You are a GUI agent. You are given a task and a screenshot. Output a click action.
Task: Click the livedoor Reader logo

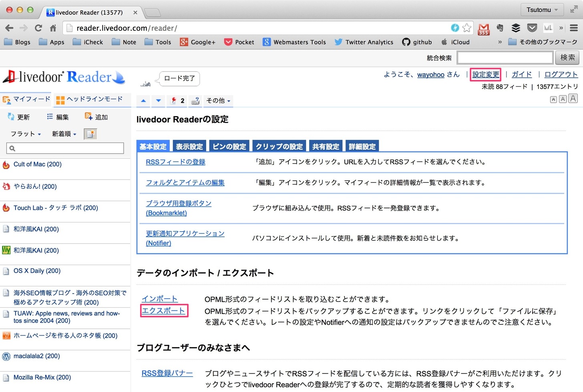click(x=64, y=77)
